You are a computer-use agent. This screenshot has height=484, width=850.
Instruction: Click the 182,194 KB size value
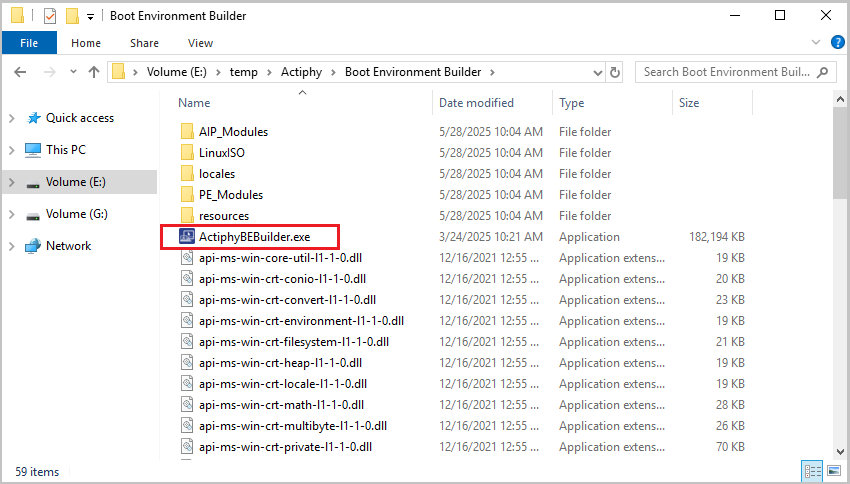pos(717,237)
